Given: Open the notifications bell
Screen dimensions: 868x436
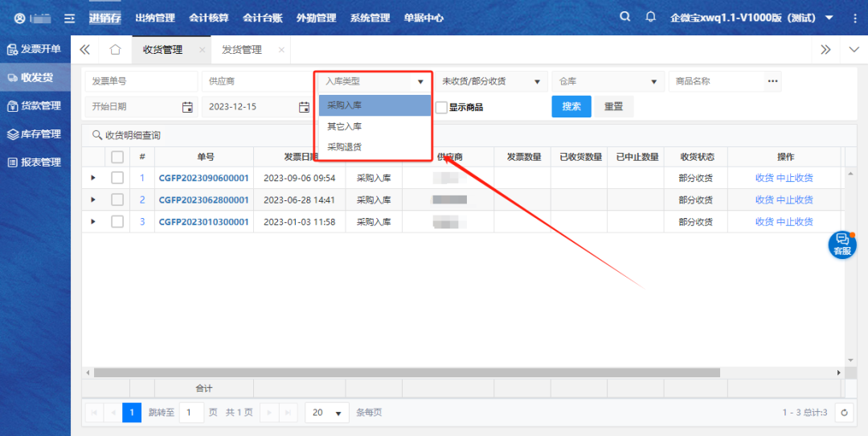Looking at the screenshot, I should [x=650, y=17].
